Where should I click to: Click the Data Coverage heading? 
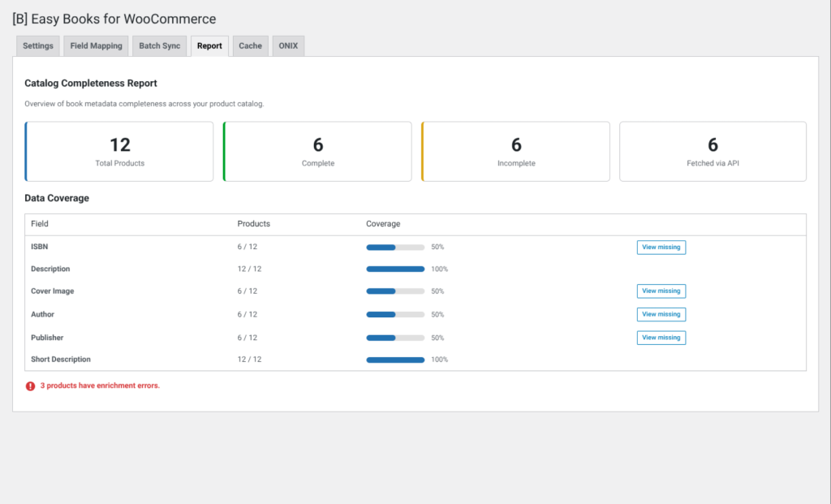pyautogui.click(x=57, y=198)
